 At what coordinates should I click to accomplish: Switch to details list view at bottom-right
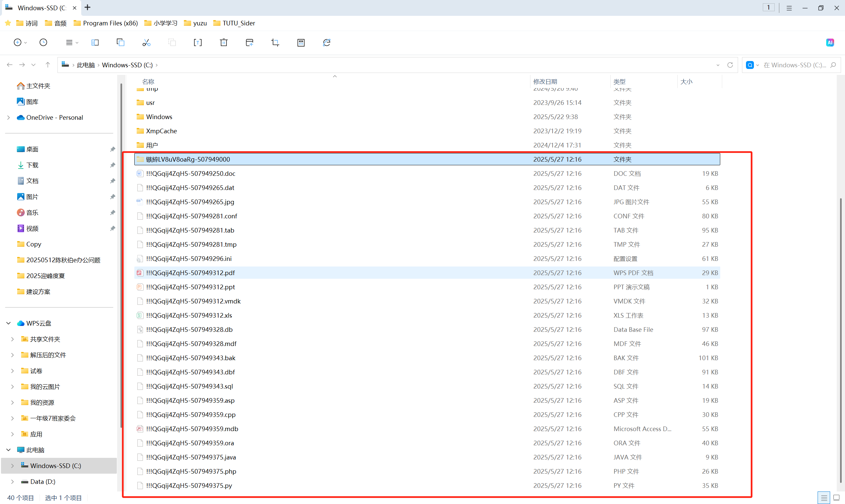[824, 498]
